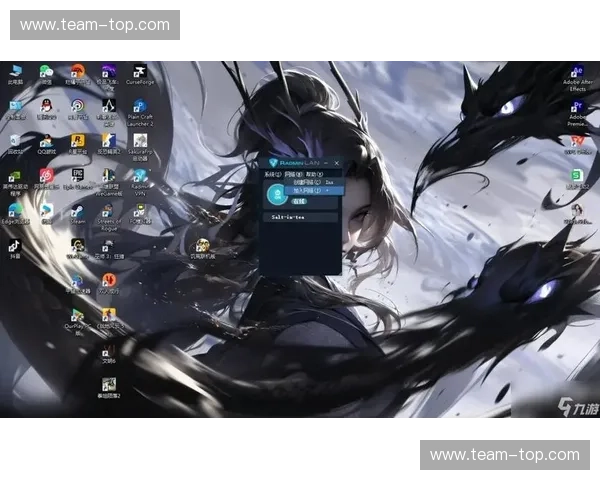This screenshot has height=480, width=600.
Task: Open the SakuraFrp launcher desktop icon
Action: [141, 141]
